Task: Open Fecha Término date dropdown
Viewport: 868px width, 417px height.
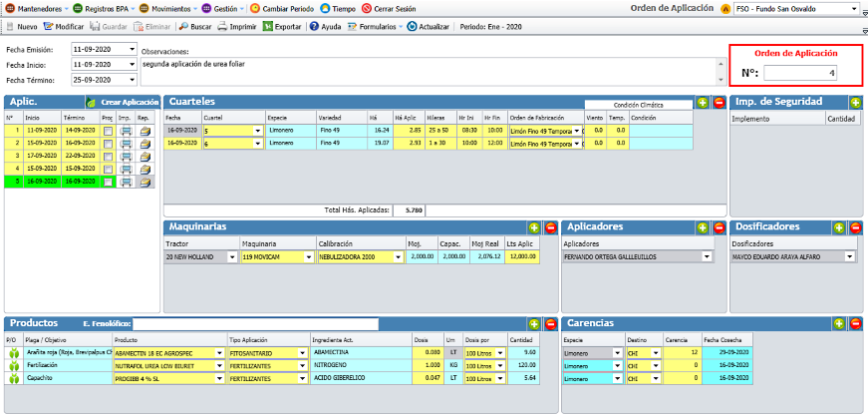Action: (x=132, y=80)
